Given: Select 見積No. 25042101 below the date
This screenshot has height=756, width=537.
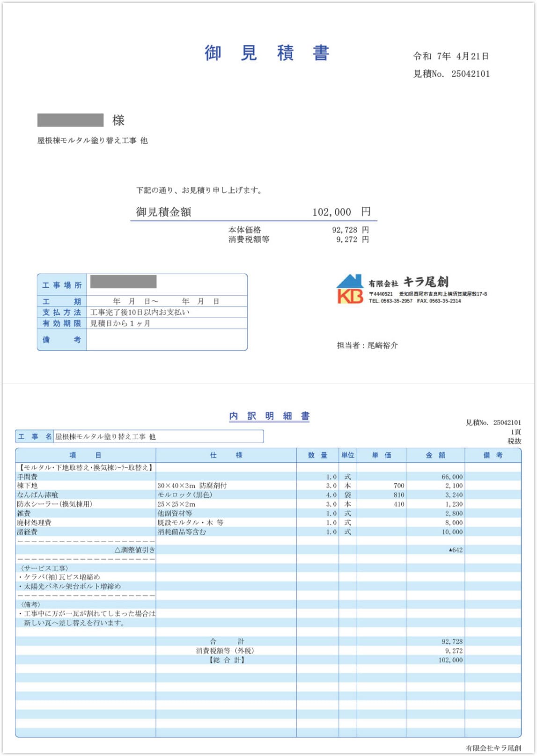Looking at the screenshot, I should 451,74.
